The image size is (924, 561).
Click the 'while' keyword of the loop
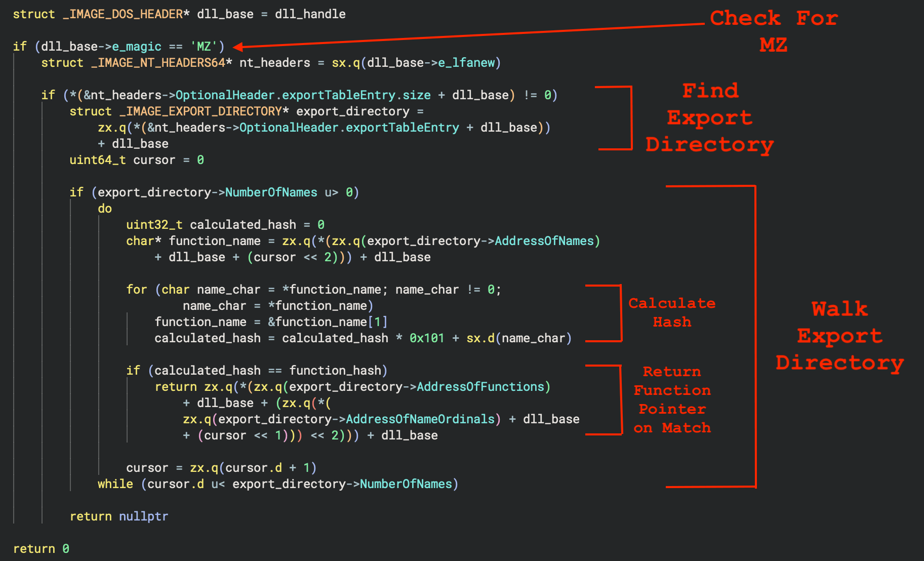pos(115,484)
